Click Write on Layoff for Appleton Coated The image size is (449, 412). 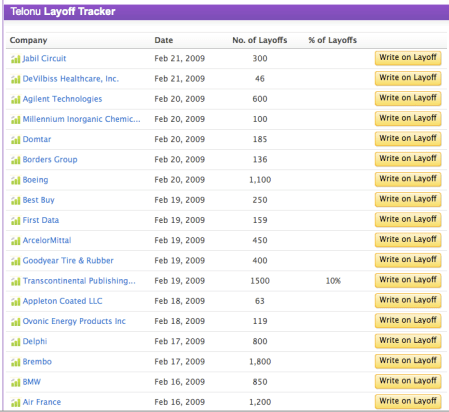pos(408,300)
